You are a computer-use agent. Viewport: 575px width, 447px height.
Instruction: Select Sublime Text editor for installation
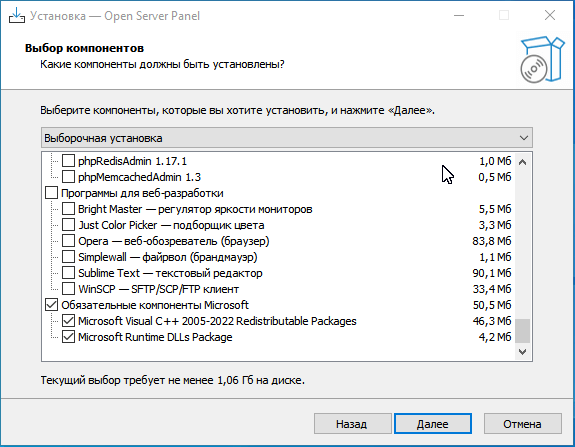point(68,273)
